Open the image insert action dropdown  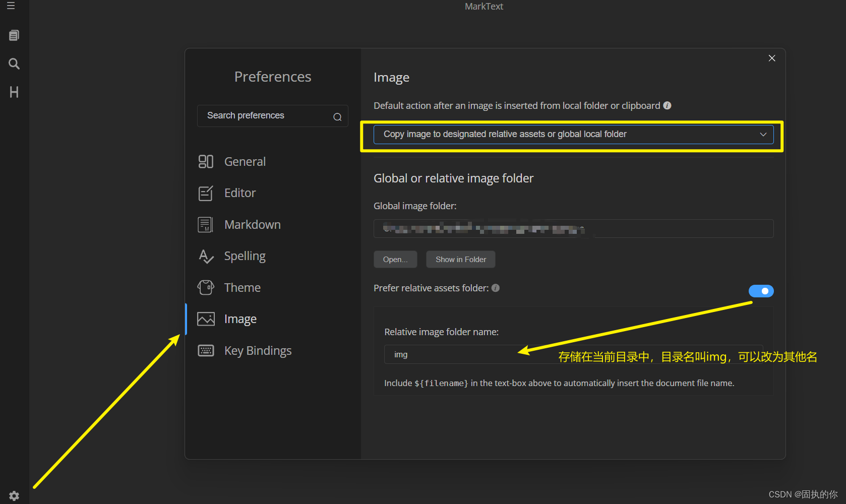click(573, 135)
